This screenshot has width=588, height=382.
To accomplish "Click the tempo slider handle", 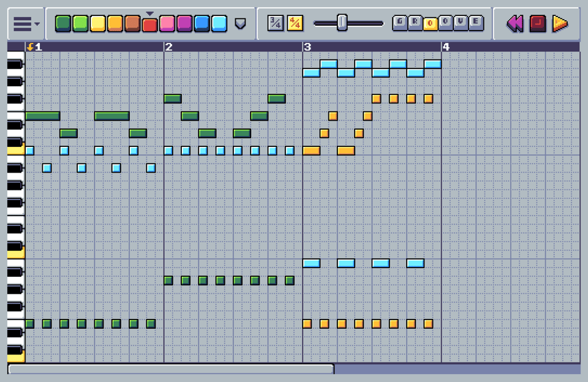I will pyautogui.click(x=341, y=22).
